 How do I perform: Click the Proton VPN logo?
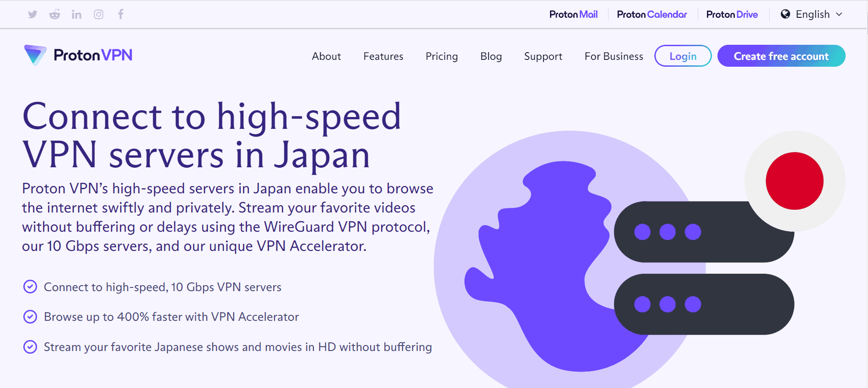(x=78, y=55)
